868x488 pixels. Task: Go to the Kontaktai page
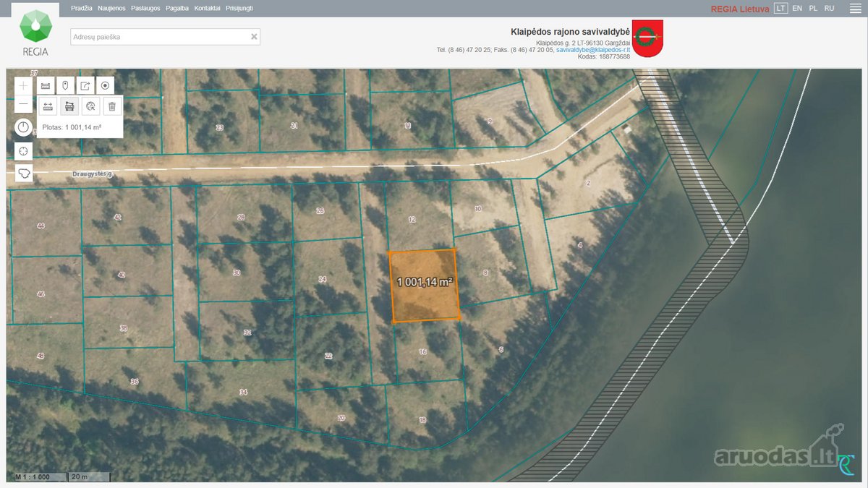coord(208,8)
